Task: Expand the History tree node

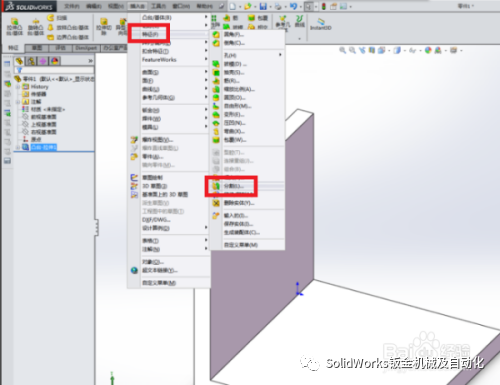Action: pos(18,87)
